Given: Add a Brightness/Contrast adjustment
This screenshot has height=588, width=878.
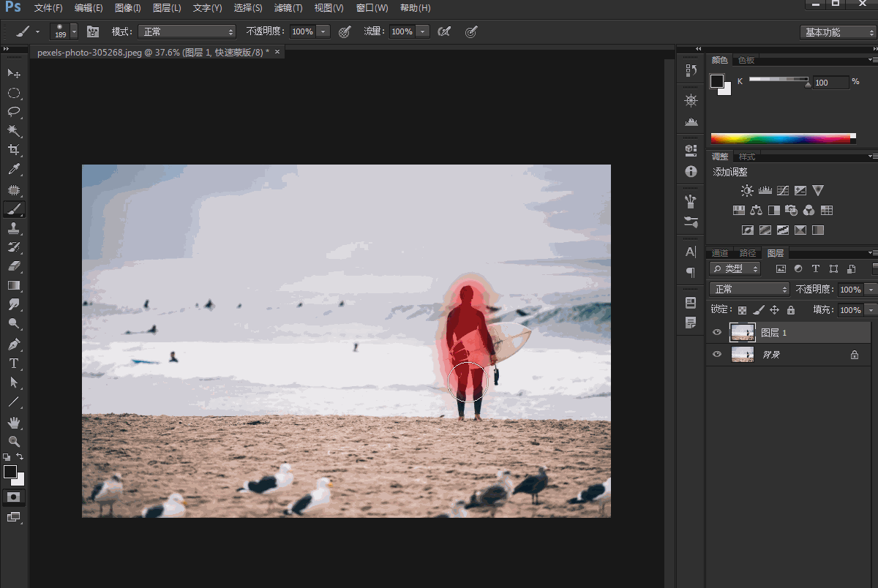Looking at the screenshot, I should pos(746,191).
